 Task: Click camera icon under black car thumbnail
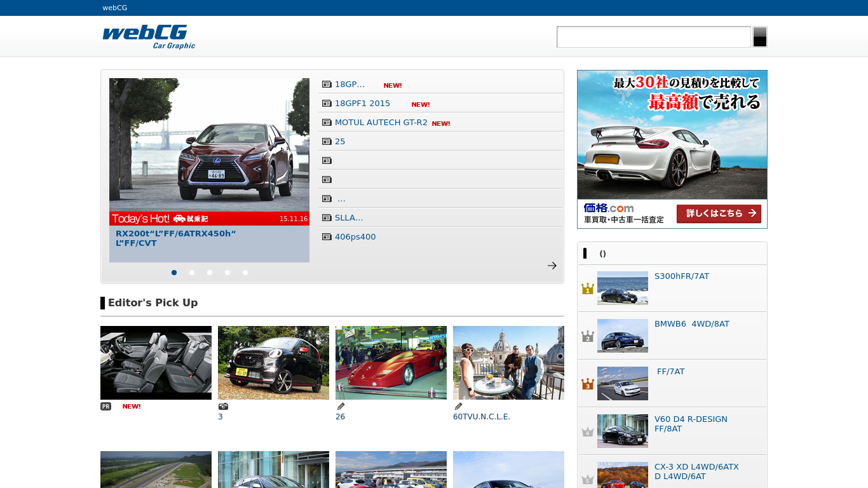tap(223, 407)
